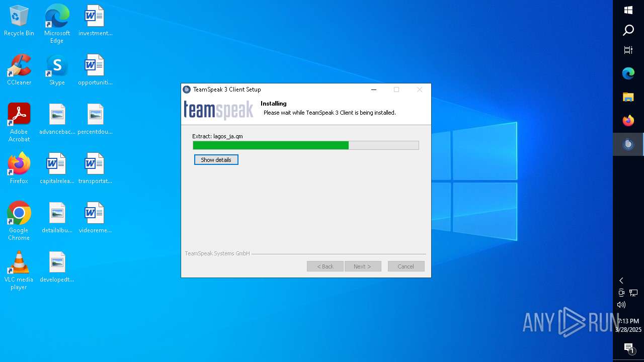Launch Microsoft Edge from desktop shortcut

(57, 24)
